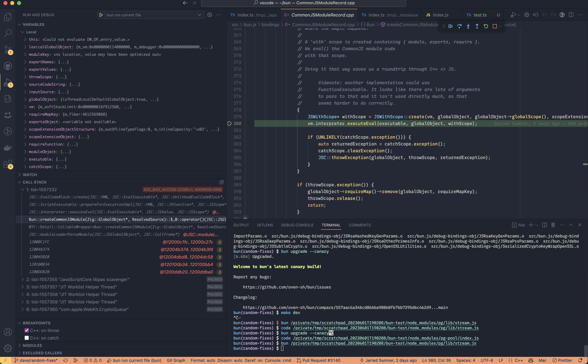The height and width of the screenshot is (364, 588).
Task: Switch to the DEBUG CONSOLE panel tab
Action: (x=297, y=225)
